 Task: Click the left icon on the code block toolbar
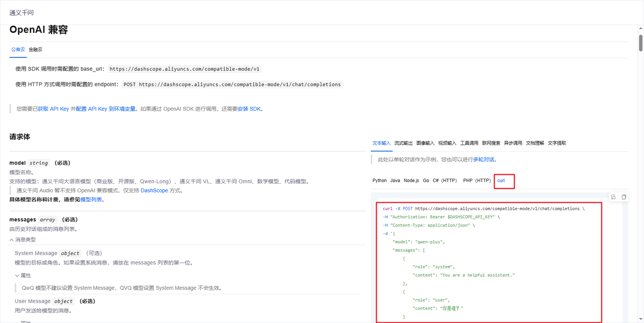(x=613, y=197)
